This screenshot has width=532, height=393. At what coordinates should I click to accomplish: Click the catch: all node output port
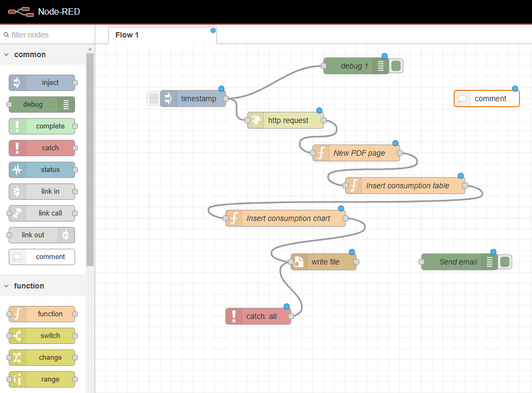point(291,316)
